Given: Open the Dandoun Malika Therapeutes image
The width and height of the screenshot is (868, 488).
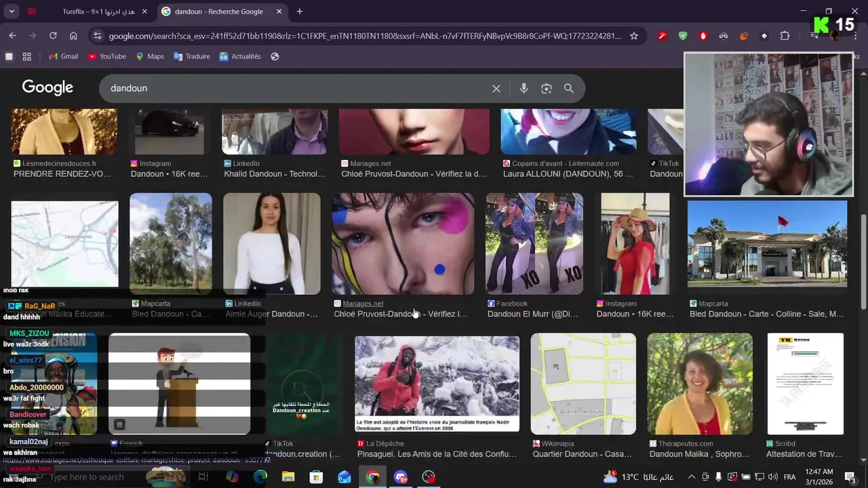Looking at the screenshot, I should 700,384.
